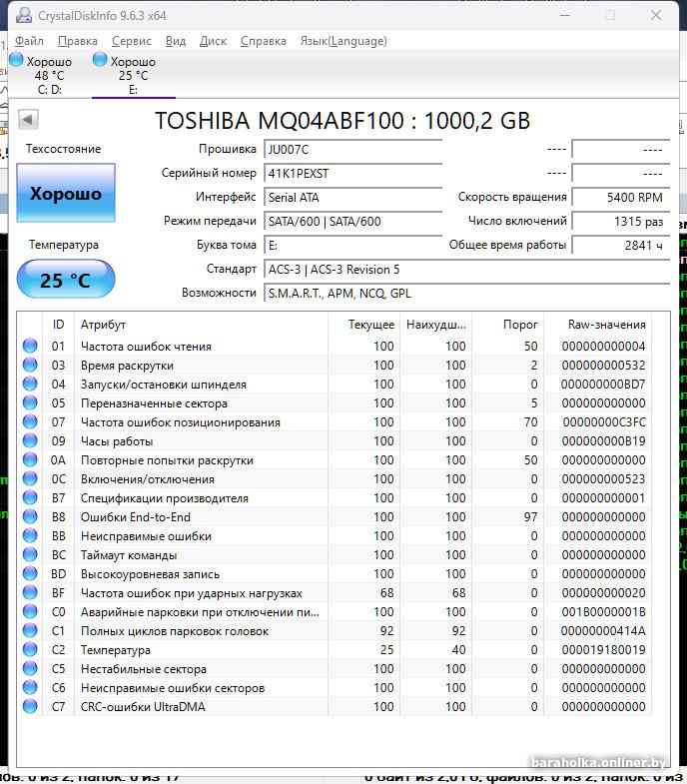This screenshot has width=687, height=784.
Task: Click status orb for attribute C1 row
Action: (30, 630)
